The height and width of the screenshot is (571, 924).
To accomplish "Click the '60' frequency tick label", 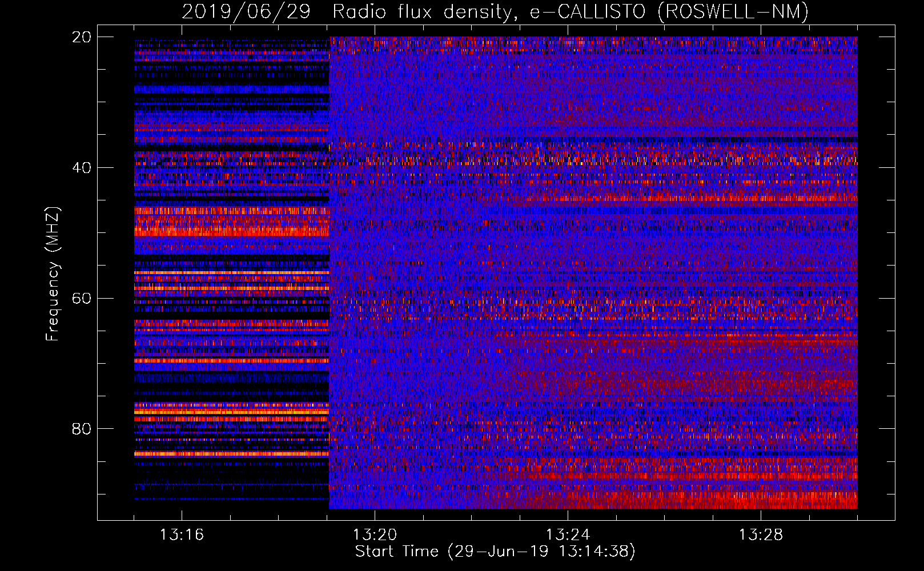I will click(x=82, y=298).
